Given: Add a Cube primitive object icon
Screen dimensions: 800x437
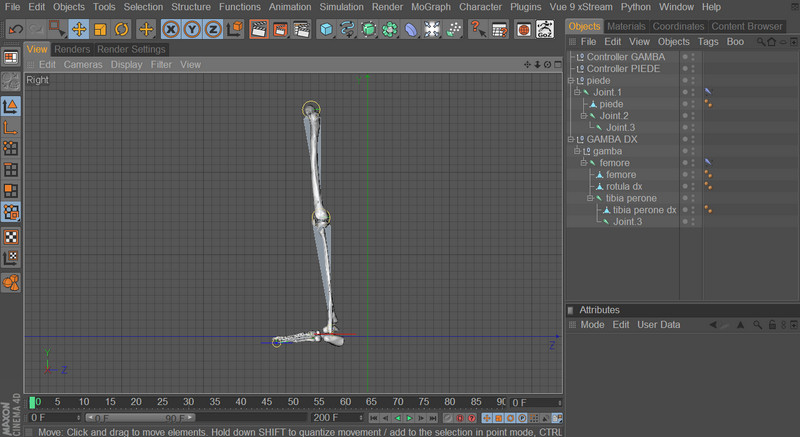Looking at the screenshot, I should [326, 29].
